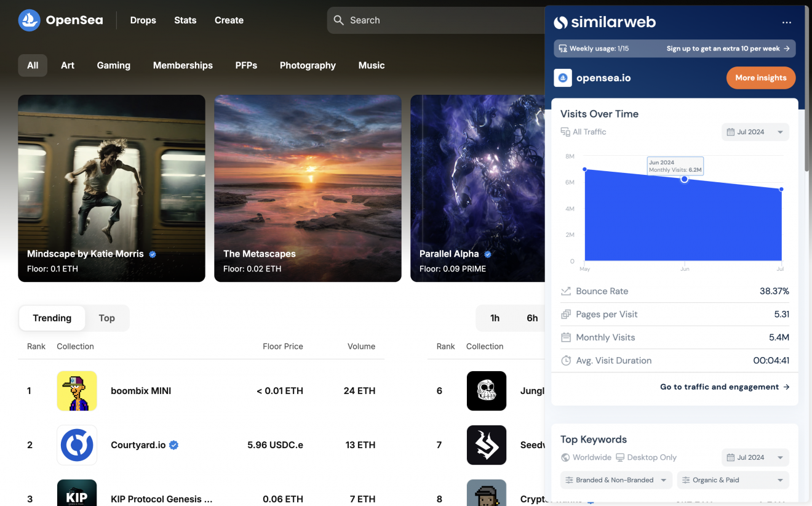Open the Drops menu item

pos(143,20)
